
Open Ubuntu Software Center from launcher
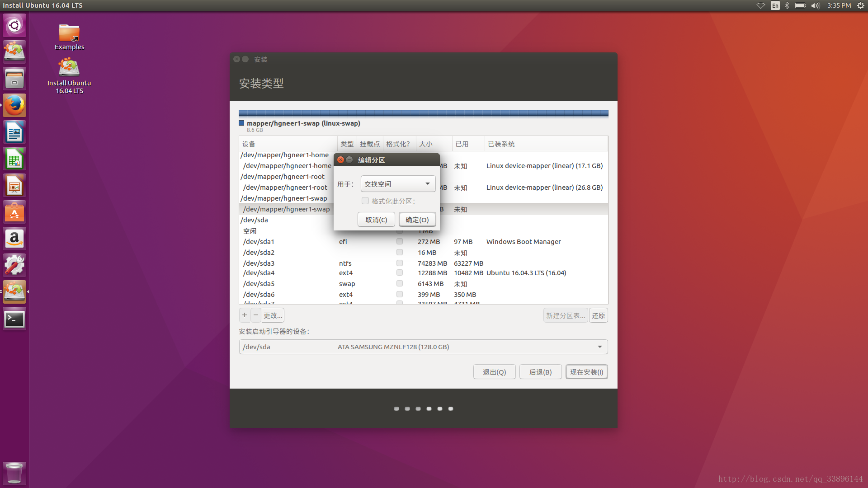click(x=14, y=212)
